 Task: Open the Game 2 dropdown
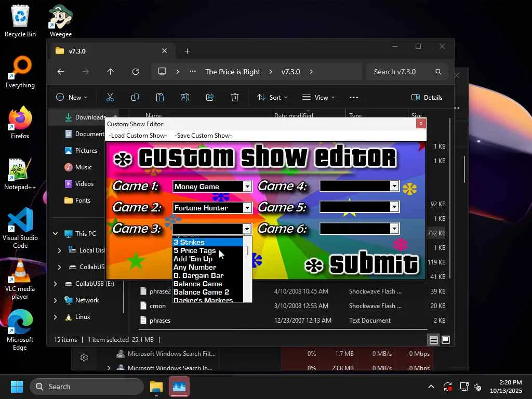tap(247, 208)
